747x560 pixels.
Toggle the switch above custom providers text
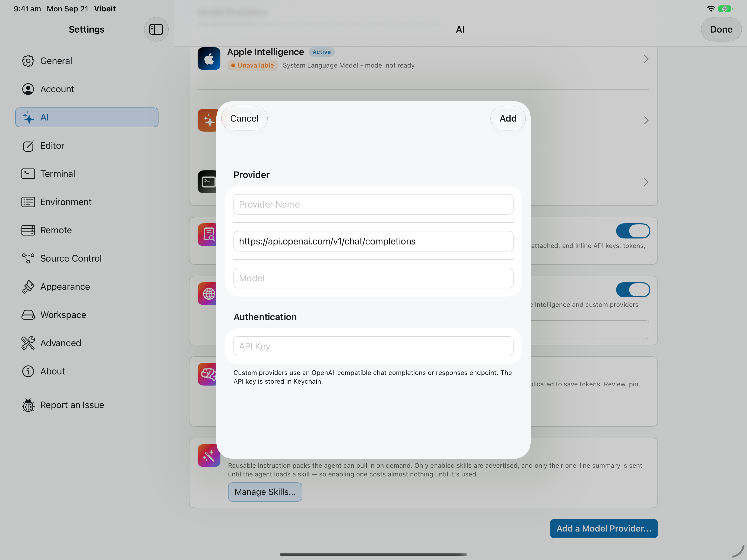[x=633, y=289]
